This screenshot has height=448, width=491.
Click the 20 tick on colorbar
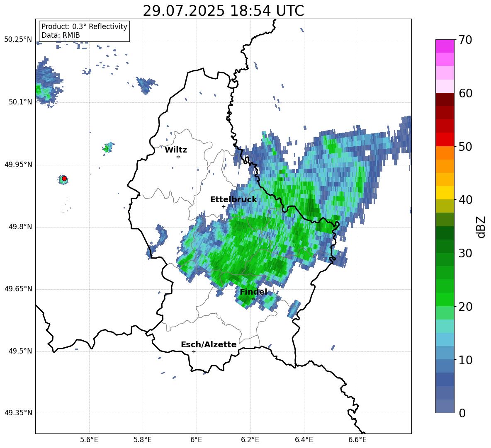[465, 307]
